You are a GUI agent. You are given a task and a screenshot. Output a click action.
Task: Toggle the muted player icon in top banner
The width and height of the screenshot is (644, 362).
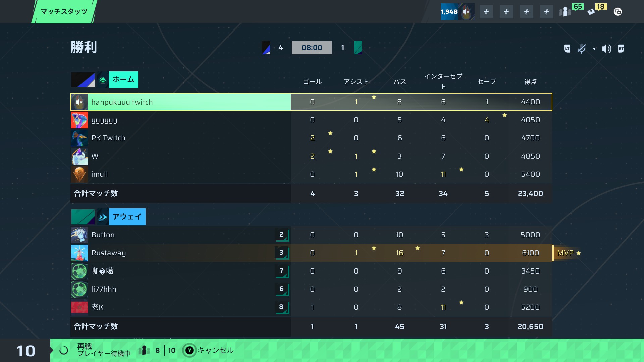point(466,12)
